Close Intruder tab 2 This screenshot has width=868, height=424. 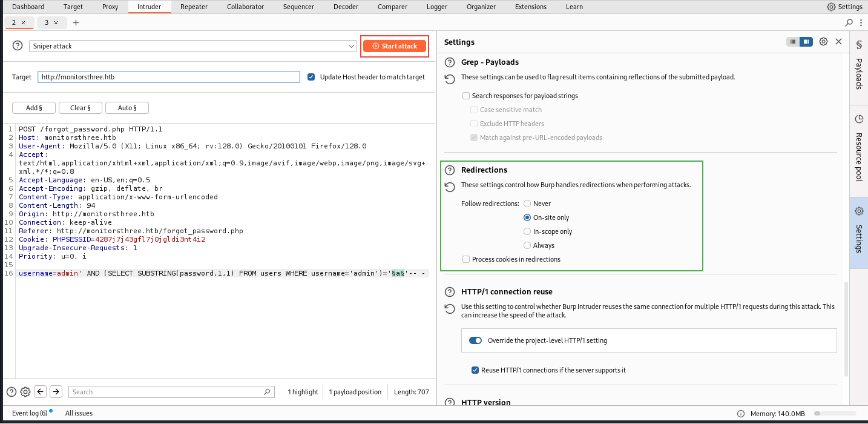point(24,22)
